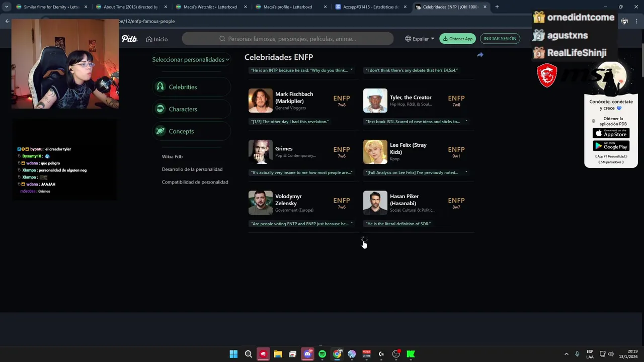644x362 pixels.
Task: Click the App Store download badge
Action: tap(611, 133)
